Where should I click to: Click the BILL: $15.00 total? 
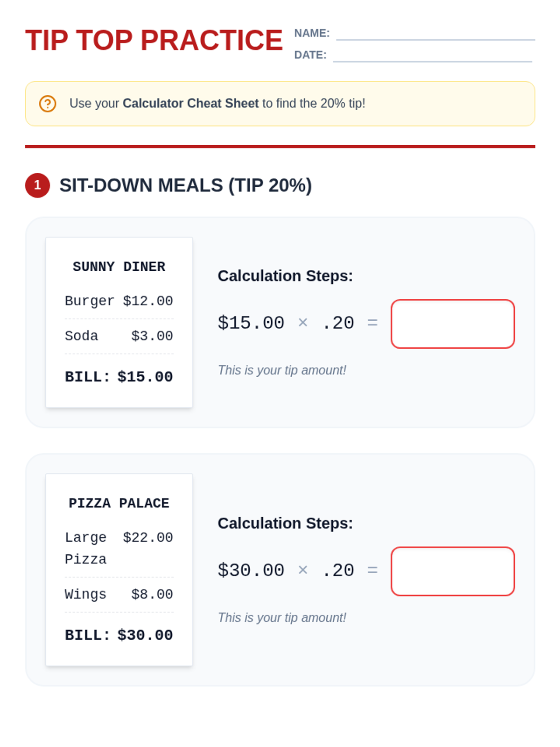pyautogui.click(x=119, y=377)
